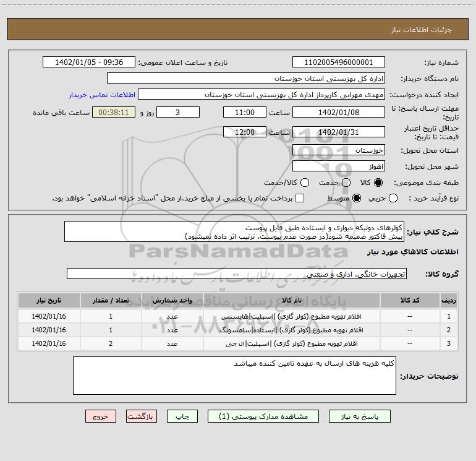The image size is (476, 461).
Task: Click quantity cell '2' in row 3
Action: coord(111,343)
